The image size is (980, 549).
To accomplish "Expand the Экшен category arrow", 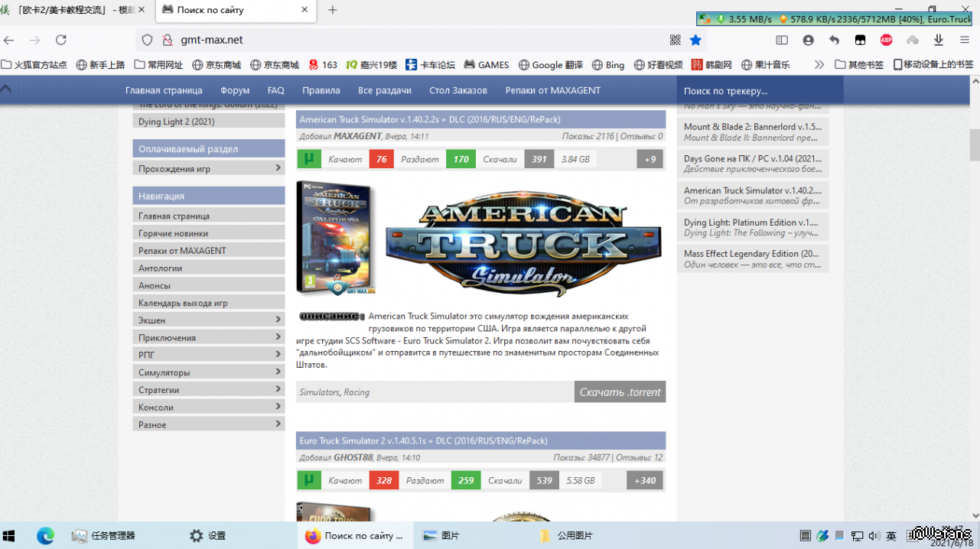I will point(278,320).
